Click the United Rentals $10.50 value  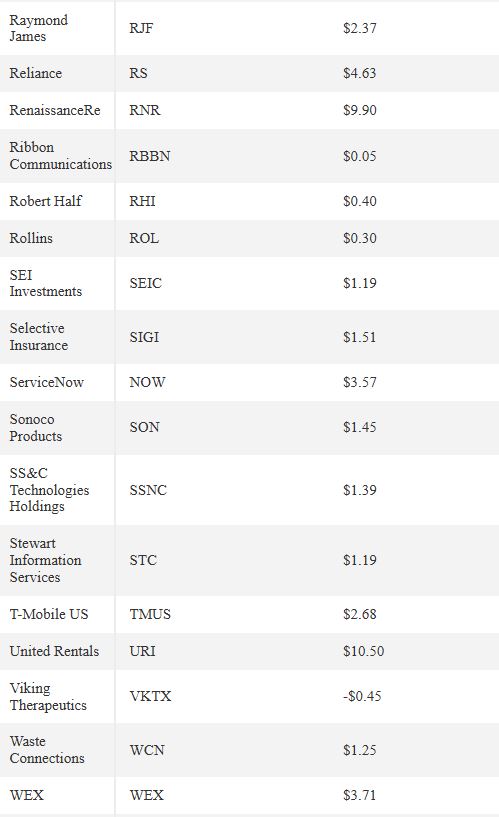coord(363,651)
